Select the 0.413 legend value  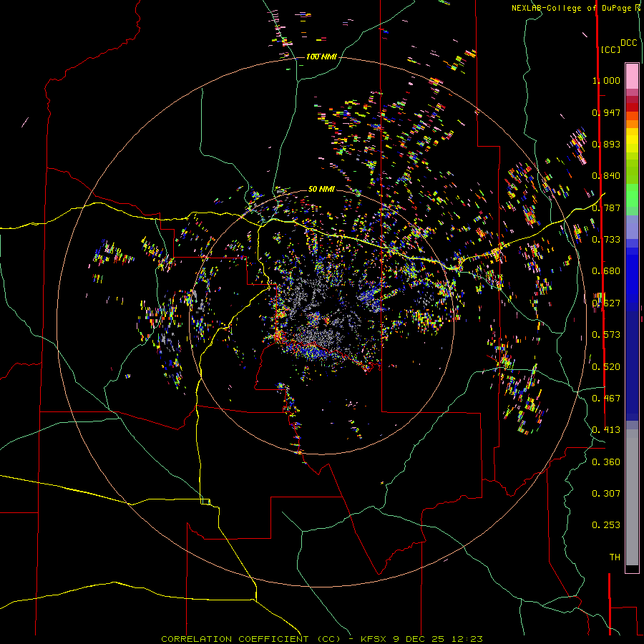(x=606, y=430)
